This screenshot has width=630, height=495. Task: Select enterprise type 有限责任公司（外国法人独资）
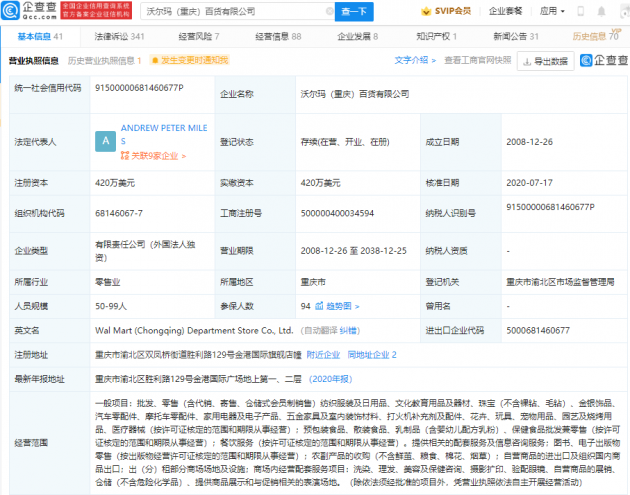(x=145, y=251)
